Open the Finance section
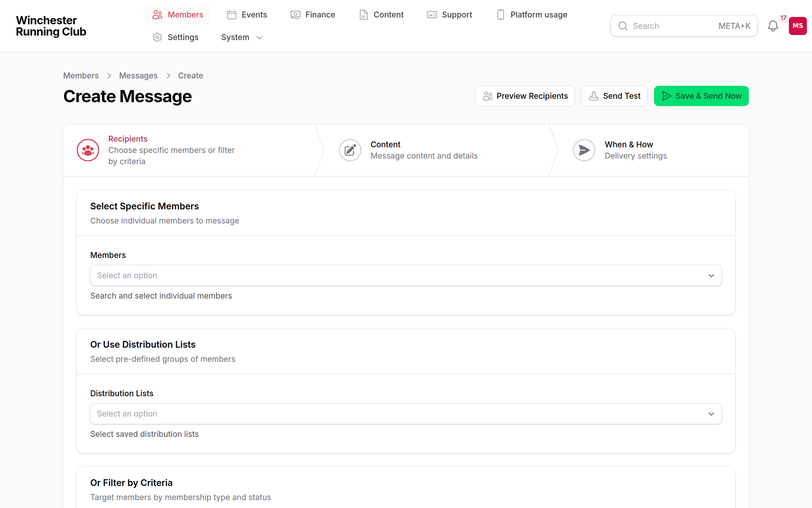The image size is (812, 508). coord(313,15)
